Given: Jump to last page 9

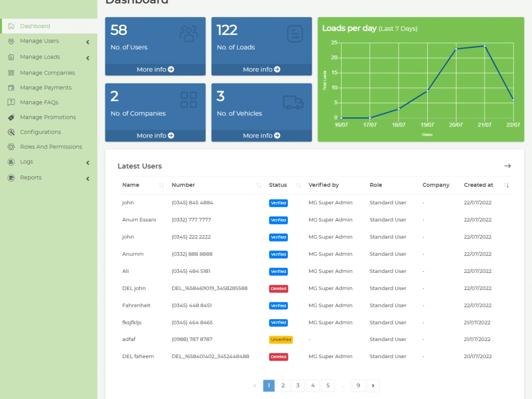Looking at the screenshot, I should (358, 385).
